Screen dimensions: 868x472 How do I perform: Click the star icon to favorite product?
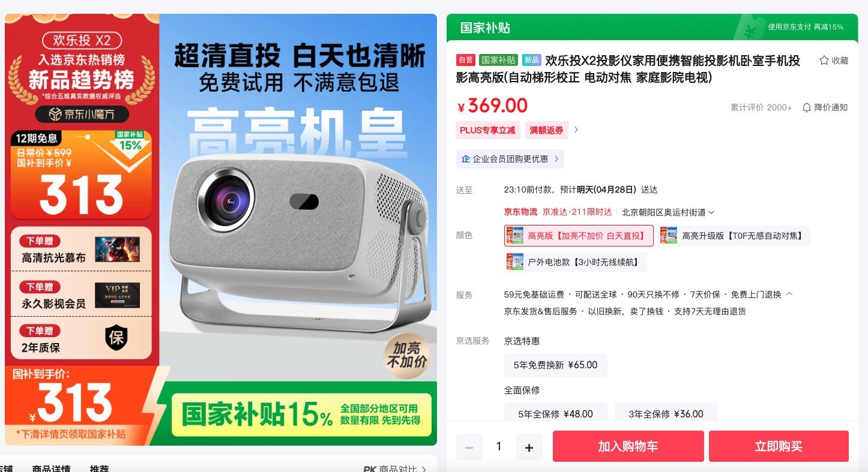point(824,60)
